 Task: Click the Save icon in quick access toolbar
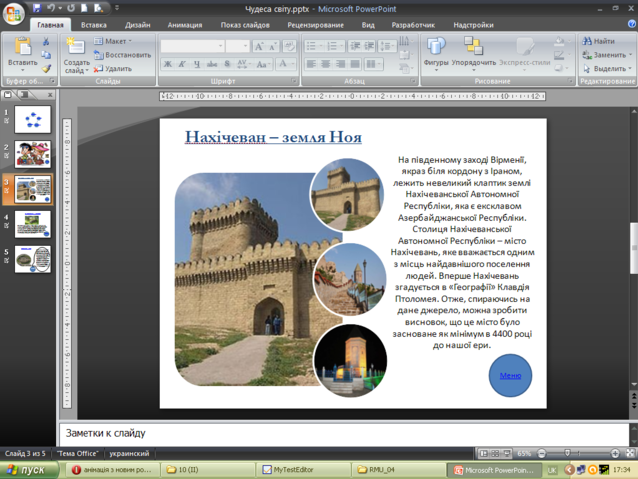pyautogui.click(x=37, y=8)
